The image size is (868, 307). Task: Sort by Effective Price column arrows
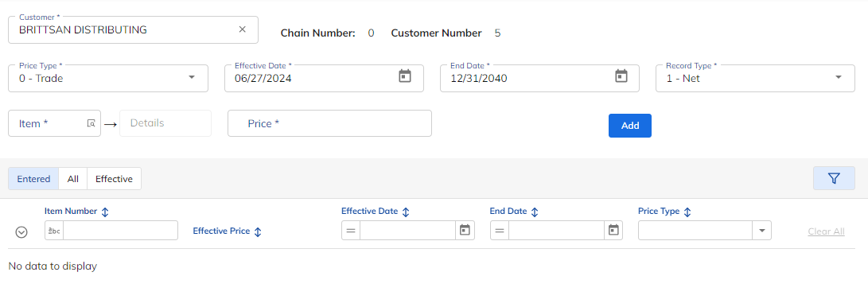click(258, 231)
